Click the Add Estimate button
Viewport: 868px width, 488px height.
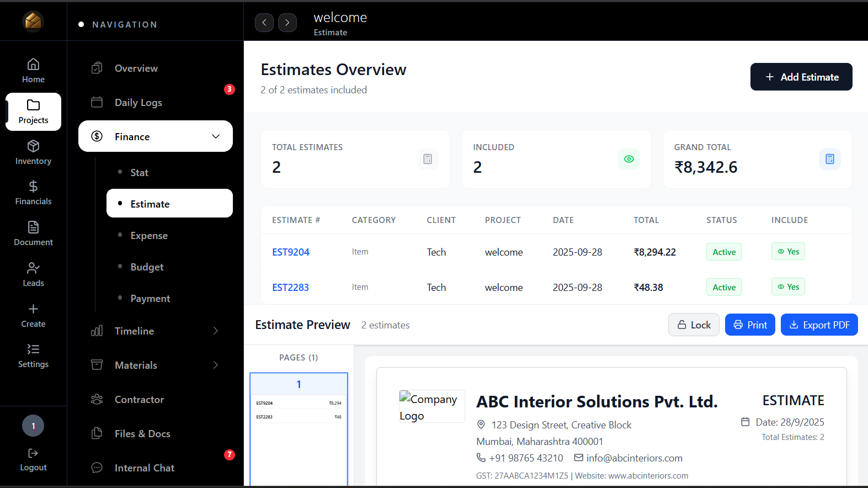[801, 77]
